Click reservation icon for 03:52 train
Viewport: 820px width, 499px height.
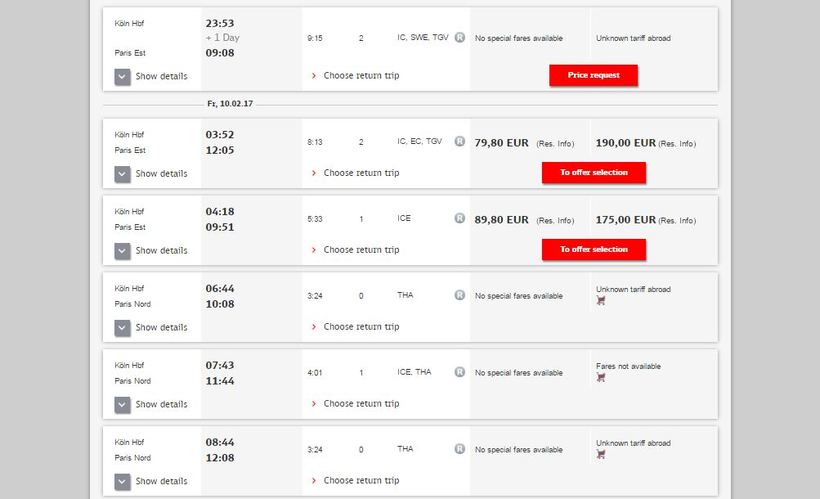coord(460,141)
